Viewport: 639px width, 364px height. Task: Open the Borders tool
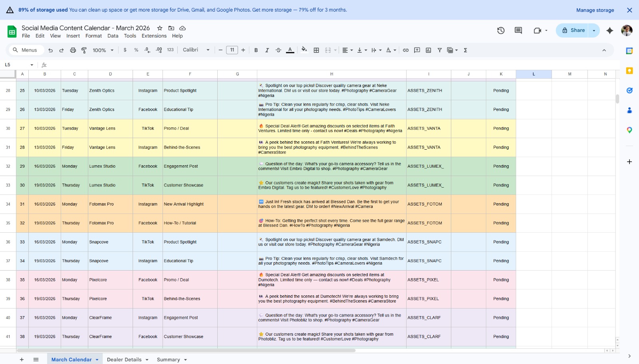pos(316,50)
